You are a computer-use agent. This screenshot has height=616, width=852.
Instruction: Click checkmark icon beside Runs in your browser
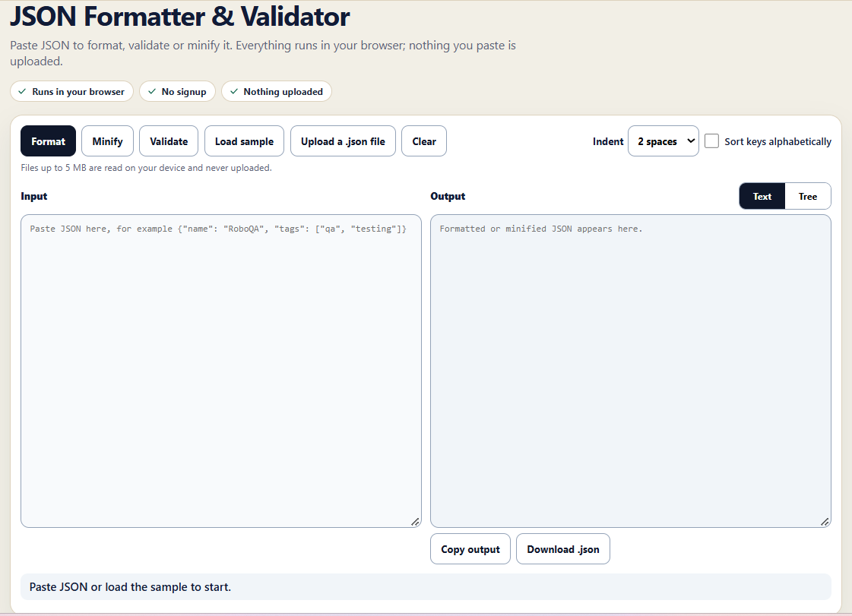click(x=22, y=91)
